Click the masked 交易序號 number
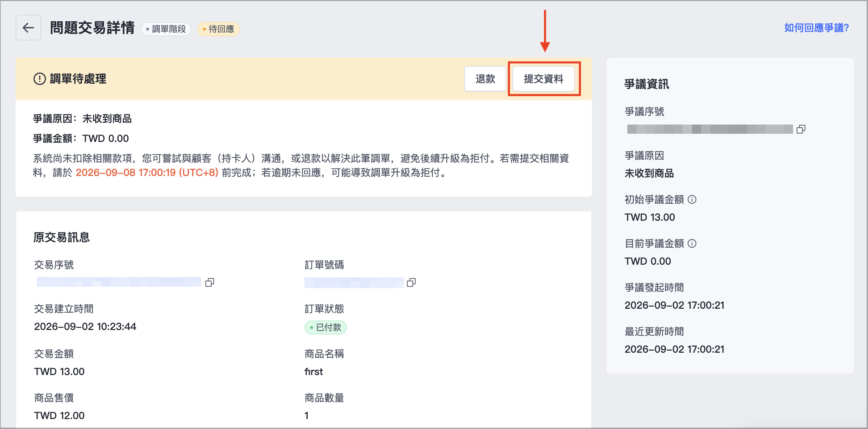This screenshot has height=429, width=868. tap(119, 282)
